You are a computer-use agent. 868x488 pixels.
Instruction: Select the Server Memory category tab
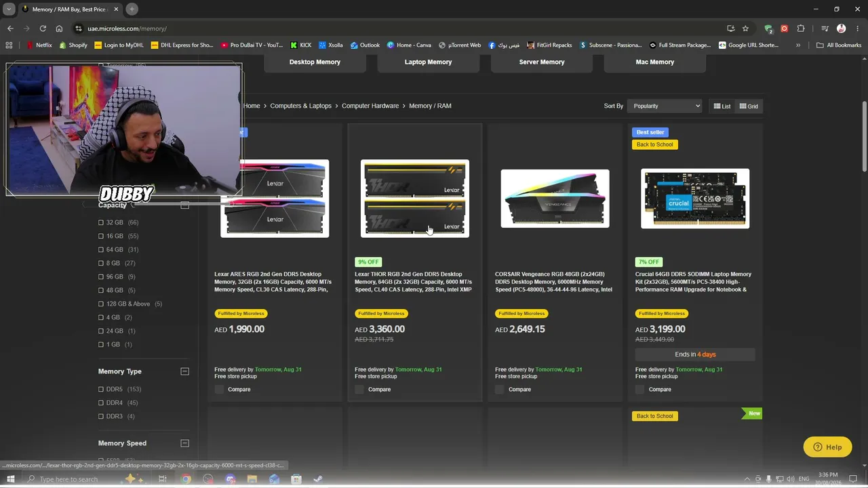pos(542,62)
